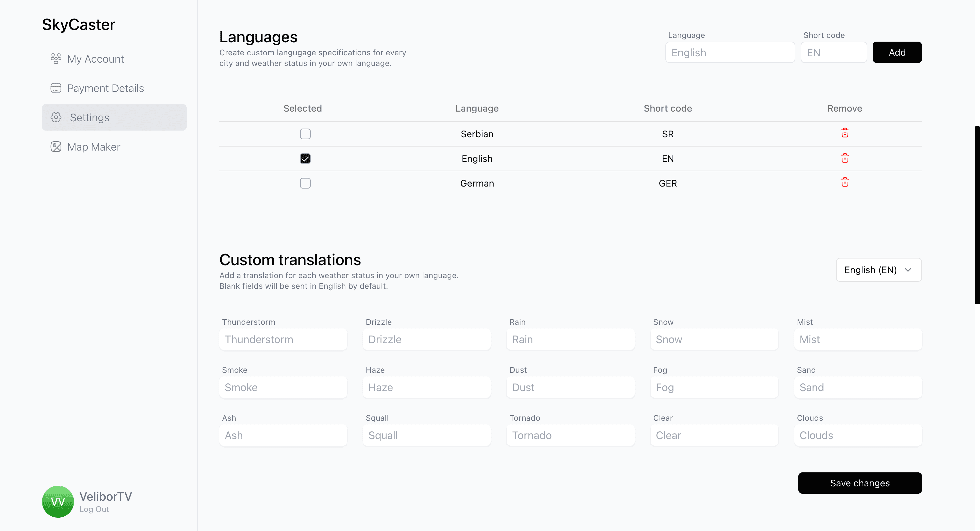Uncheck the English language checkbox
980x531 pixels.
[305, 159]
